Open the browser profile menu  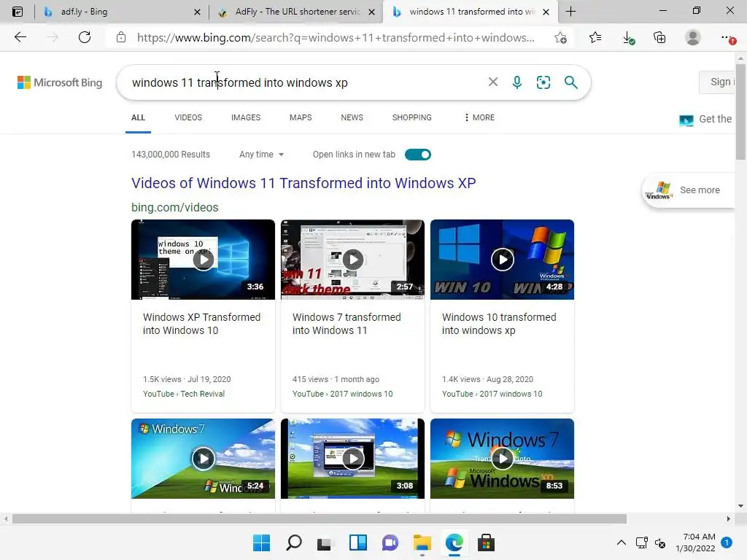pyautogui.click(x=693, y=37)
